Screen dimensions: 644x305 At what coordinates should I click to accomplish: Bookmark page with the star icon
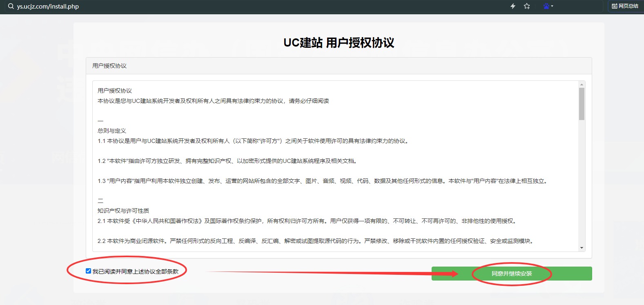[527, 6]
